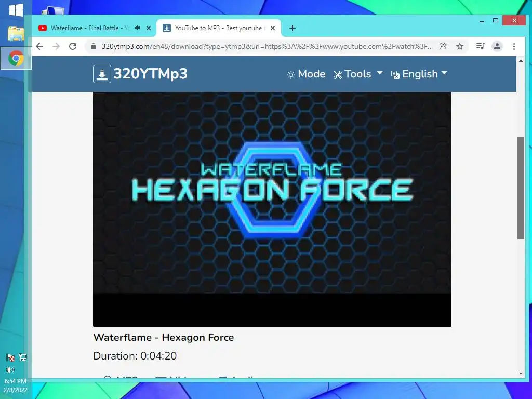Click the network status tray icon
Screen dimensions: 532x399
point(23,357)
